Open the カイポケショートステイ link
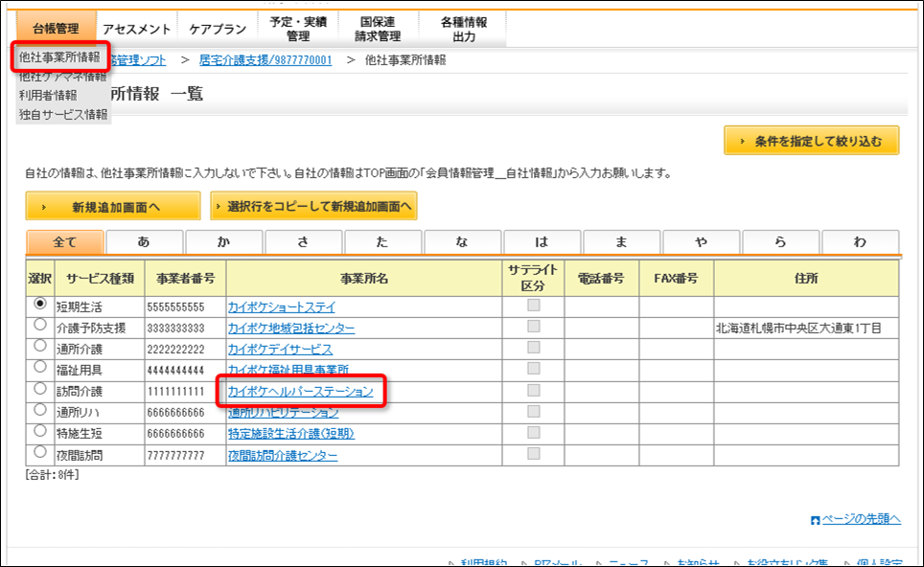The height and width of the screenshot is (567, 924). (282, 306)
